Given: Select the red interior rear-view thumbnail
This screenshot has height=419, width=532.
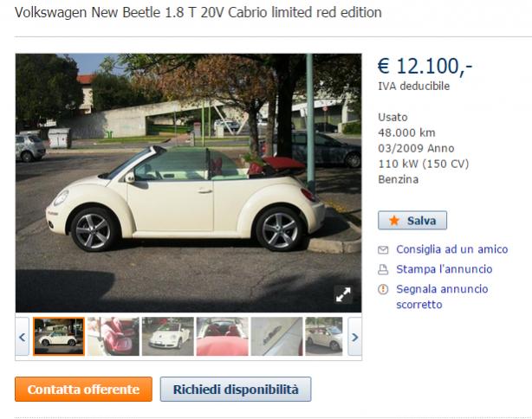Looking at the screenshot, I should click(222, 336).
